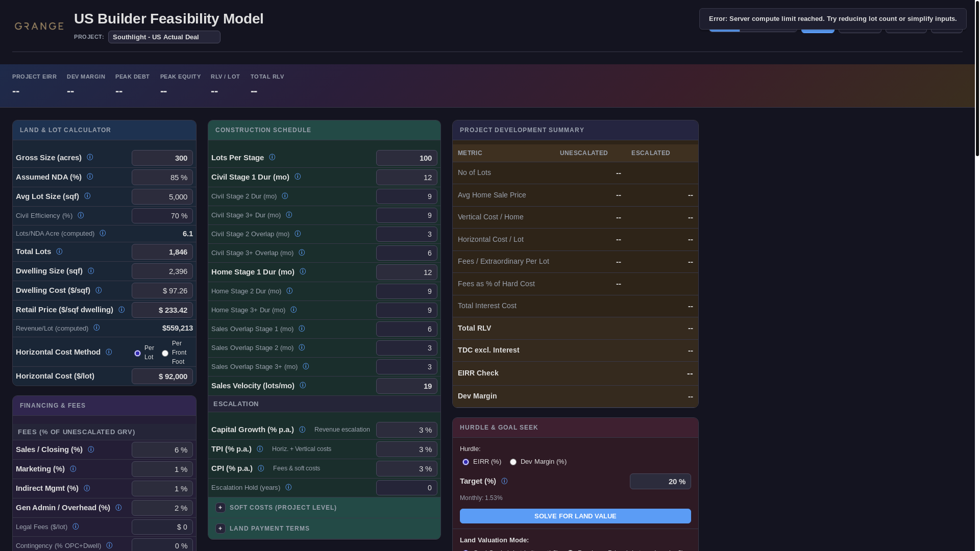Click info icon beside Horizontal Cost Method
980x551 pixels.
[109, 352]
